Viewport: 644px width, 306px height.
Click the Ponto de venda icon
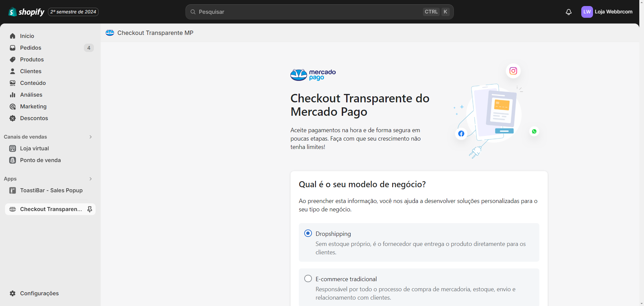(x=13, y=160)
